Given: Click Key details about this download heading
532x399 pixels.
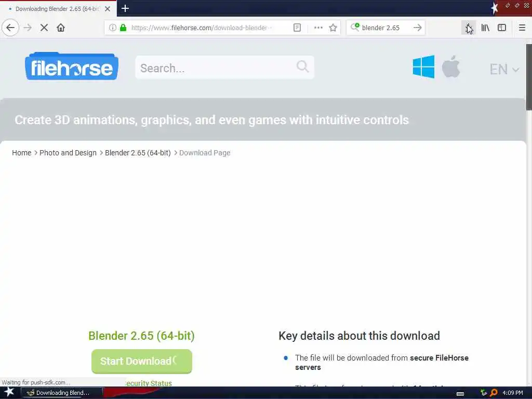Looking at the screenshot, I should click(360, 336).
